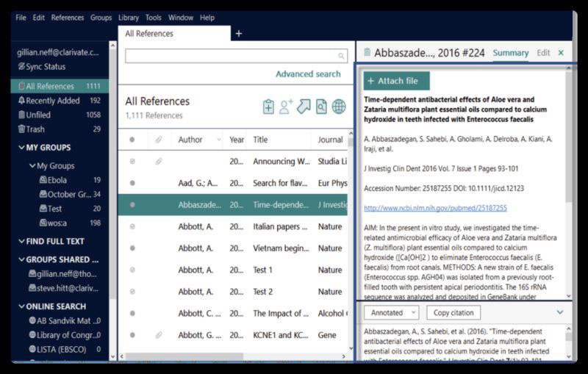This screenshot has height=374, width=588.
Task: Click the online search globe icon
Action: point(339,107)
